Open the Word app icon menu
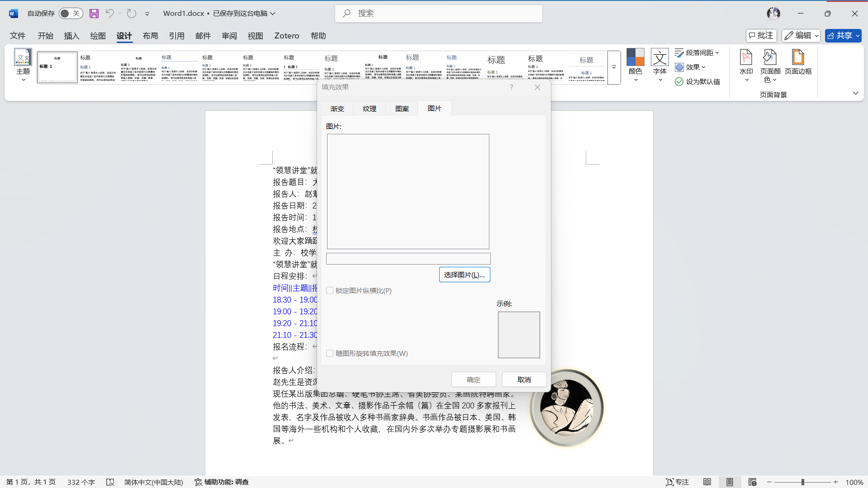Image resolution: width=868 pixels, height=488 pixels. click(13, 14)
